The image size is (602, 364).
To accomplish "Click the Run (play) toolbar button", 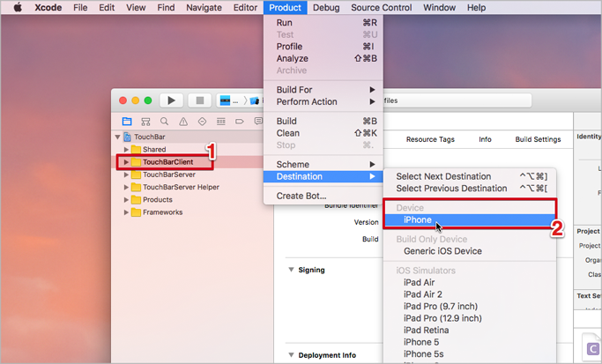I will (x=171, y=100).
